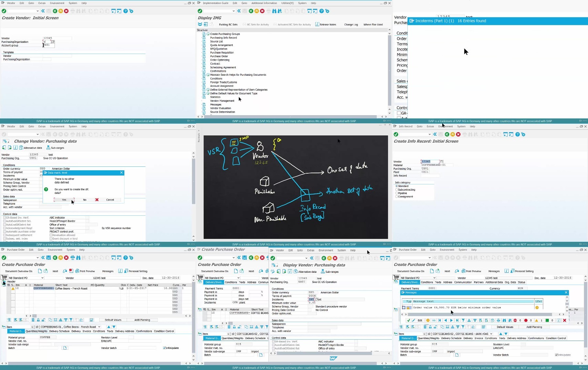The width and height of the screenshot is (588, 370).
Task: Click Change Log in Display IMG toolbar
Action: [x=351, y=24]
